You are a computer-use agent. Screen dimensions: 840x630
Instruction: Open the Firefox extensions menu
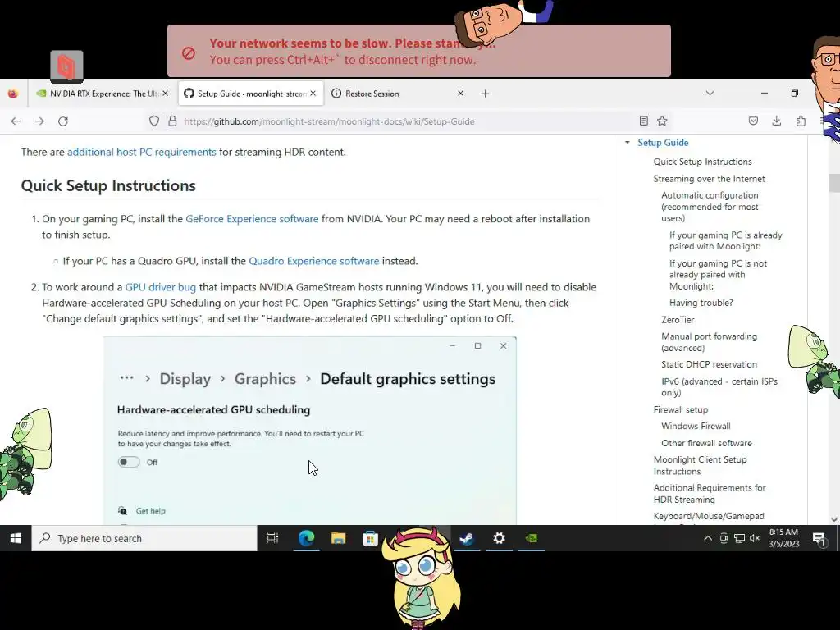(x=801, y=121)
